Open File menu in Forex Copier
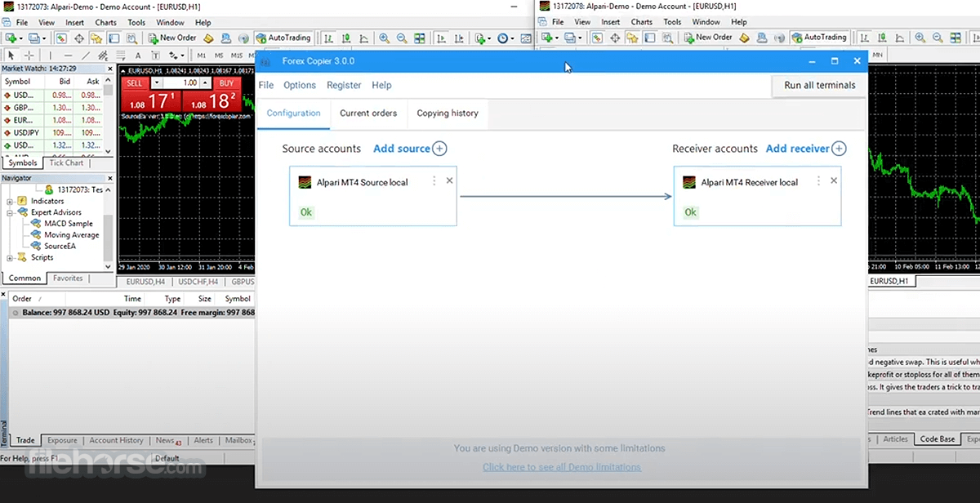This screenshot has height=503, width=980. 266,85
